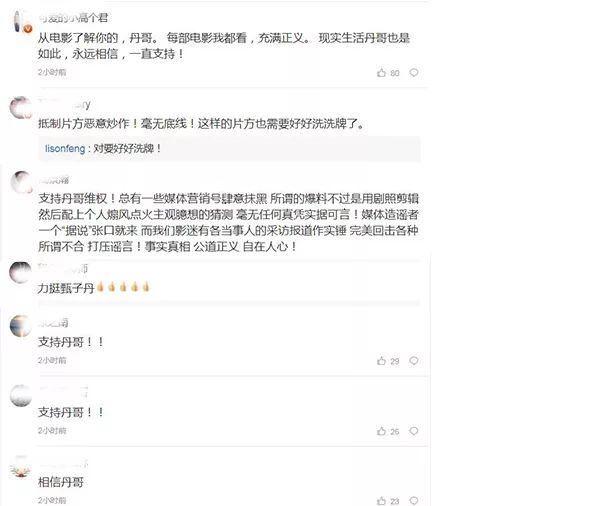The width and height of the screenshot is (600, 506).
Task: Open avatar of 支持丹哥维权 commenter
Action: (21, 182)
